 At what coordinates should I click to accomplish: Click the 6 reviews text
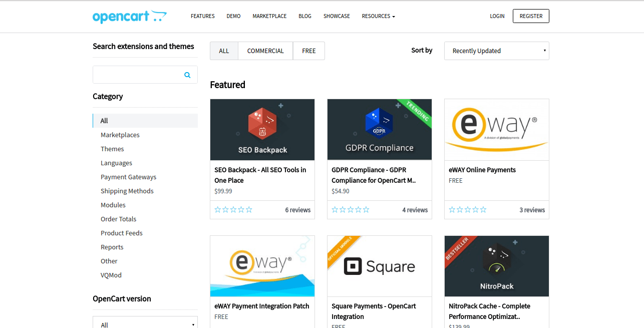[x=298, y=210]
